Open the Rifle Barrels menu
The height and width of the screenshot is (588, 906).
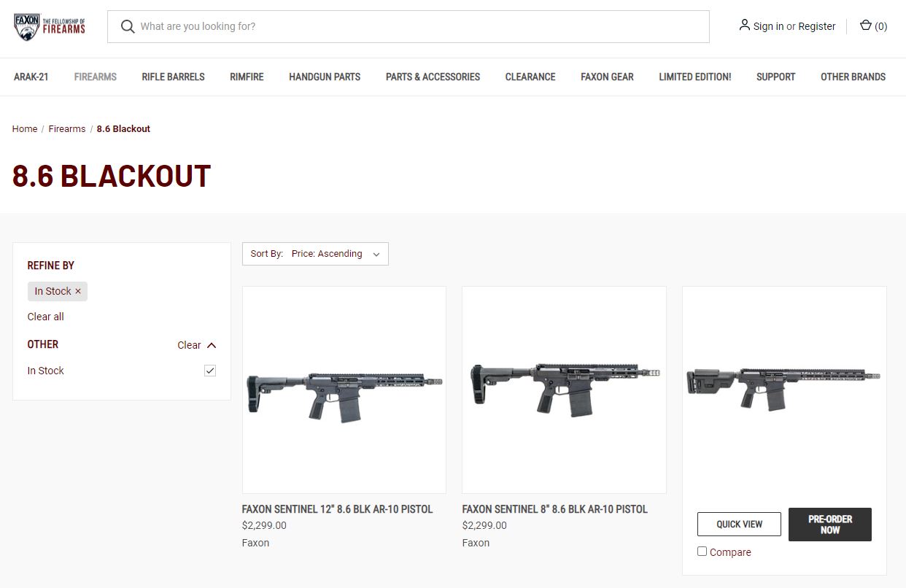coord(173,77)
